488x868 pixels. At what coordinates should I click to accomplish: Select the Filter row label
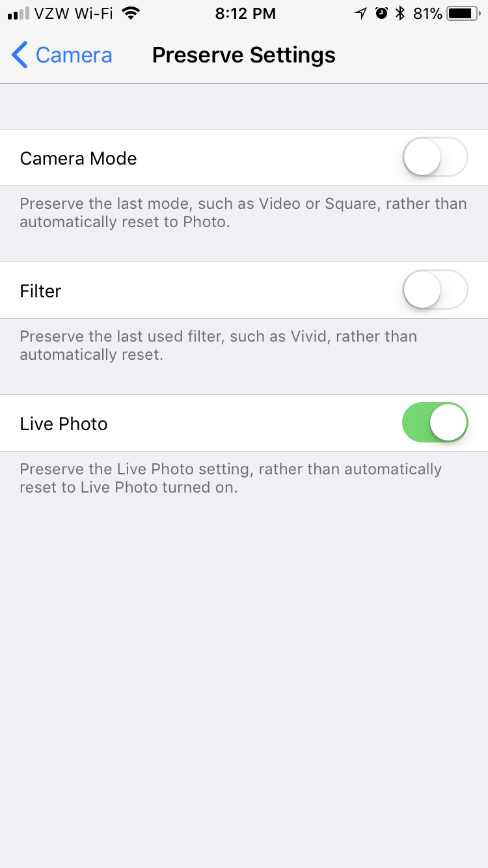click(x=40, y=291)
